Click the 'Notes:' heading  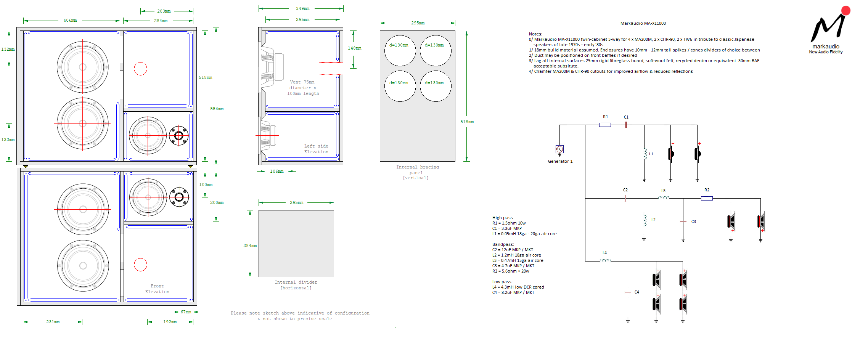pos(535,34)
